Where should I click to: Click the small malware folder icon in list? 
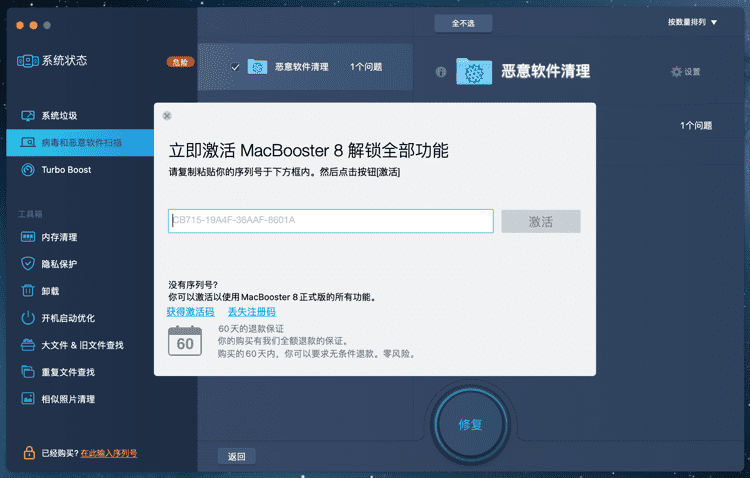pos(257,67)
